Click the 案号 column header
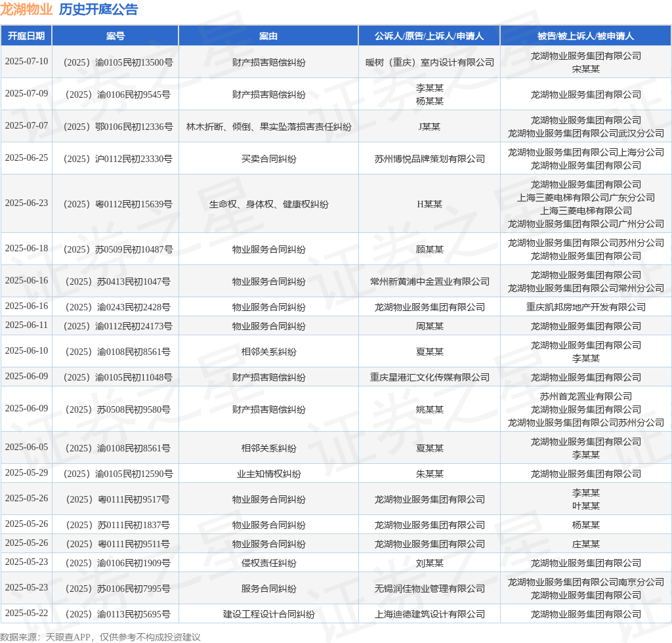The image size is (672, 643). point(115,36)
